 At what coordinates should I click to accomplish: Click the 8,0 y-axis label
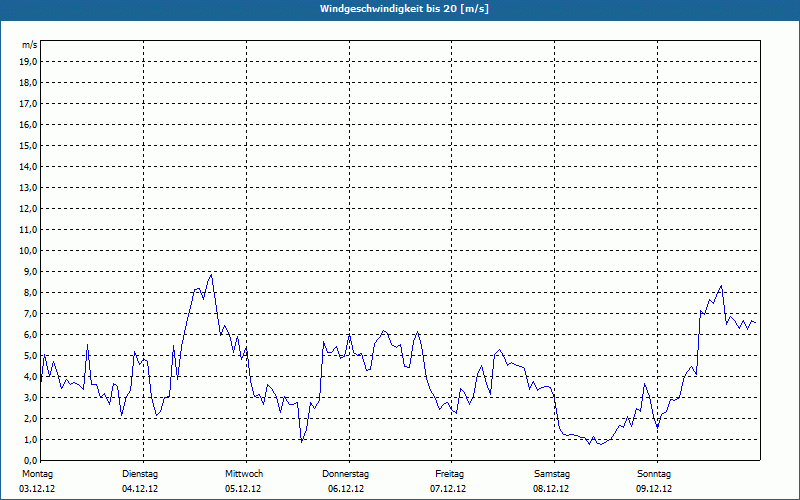30,292
